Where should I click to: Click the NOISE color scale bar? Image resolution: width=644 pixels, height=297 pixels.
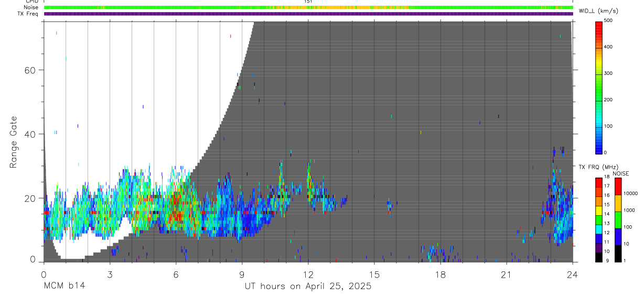click(618, 219)
